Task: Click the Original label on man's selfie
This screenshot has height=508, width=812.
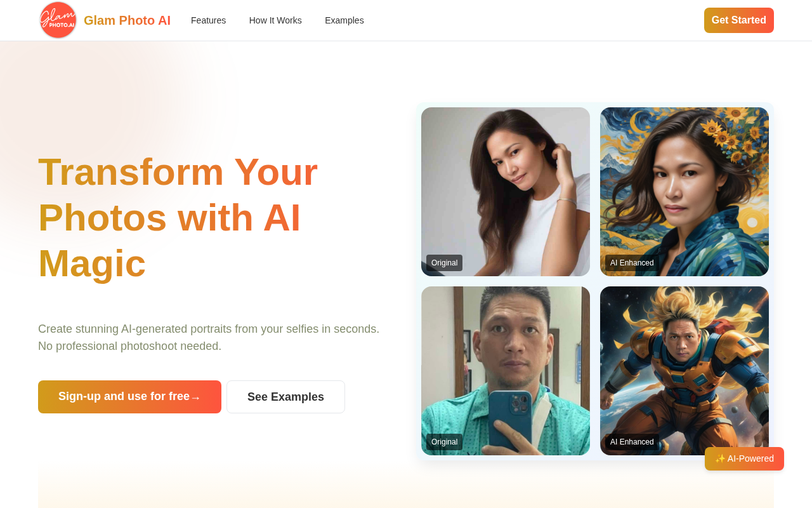Action: click(x=444, y=442)
